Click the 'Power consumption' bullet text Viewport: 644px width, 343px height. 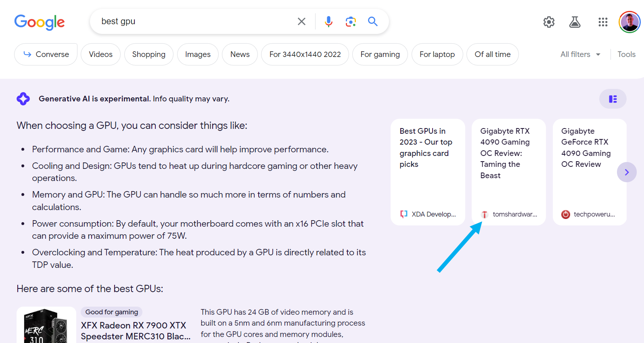(x=198, y=229)
